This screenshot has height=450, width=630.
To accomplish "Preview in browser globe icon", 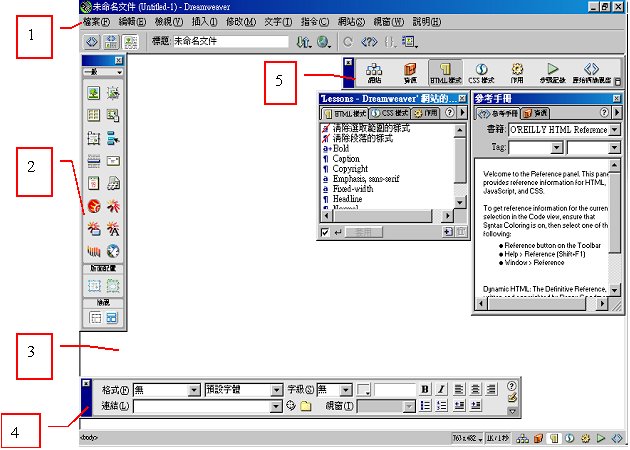I will point(323,42).
